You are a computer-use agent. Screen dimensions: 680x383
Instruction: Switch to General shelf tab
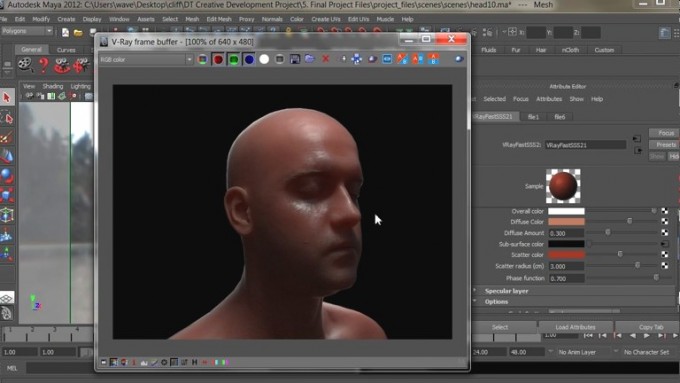point(31,50)
